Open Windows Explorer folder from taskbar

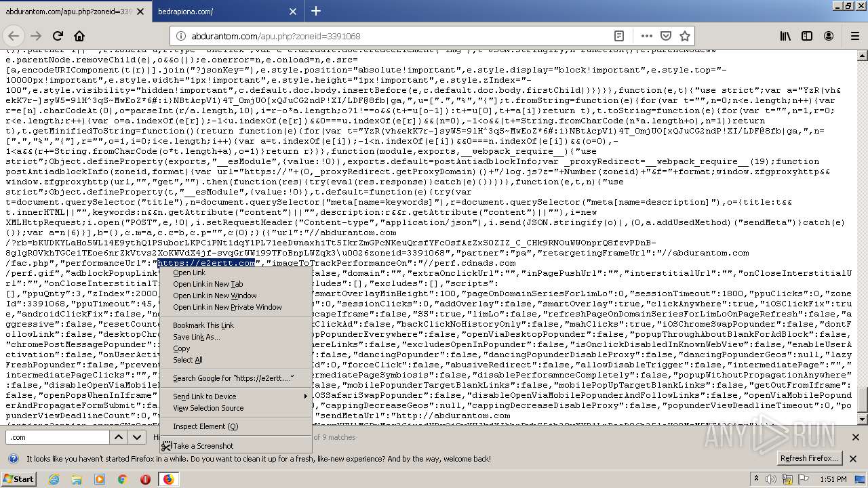pyautogui.click(x=77, y=479)
